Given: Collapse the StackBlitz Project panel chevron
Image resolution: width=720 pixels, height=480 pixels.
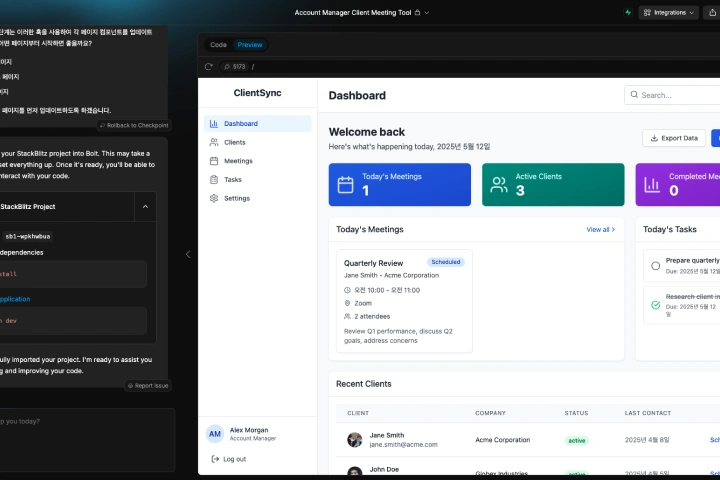Looking at the screenshot, I should tap(145, 207).
